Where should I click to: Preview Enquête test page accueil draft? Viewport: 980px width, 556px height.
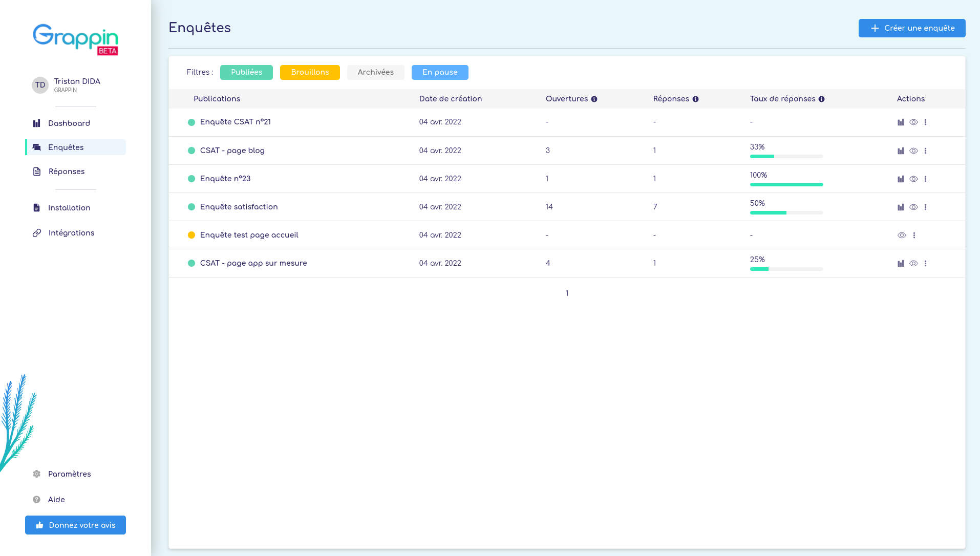click(902, 236)
